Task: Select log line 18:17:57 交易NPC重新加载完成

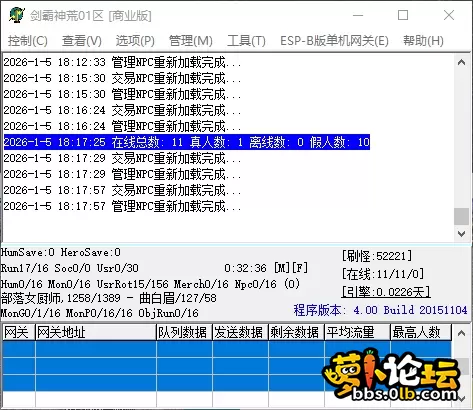Action: [122, 190]
